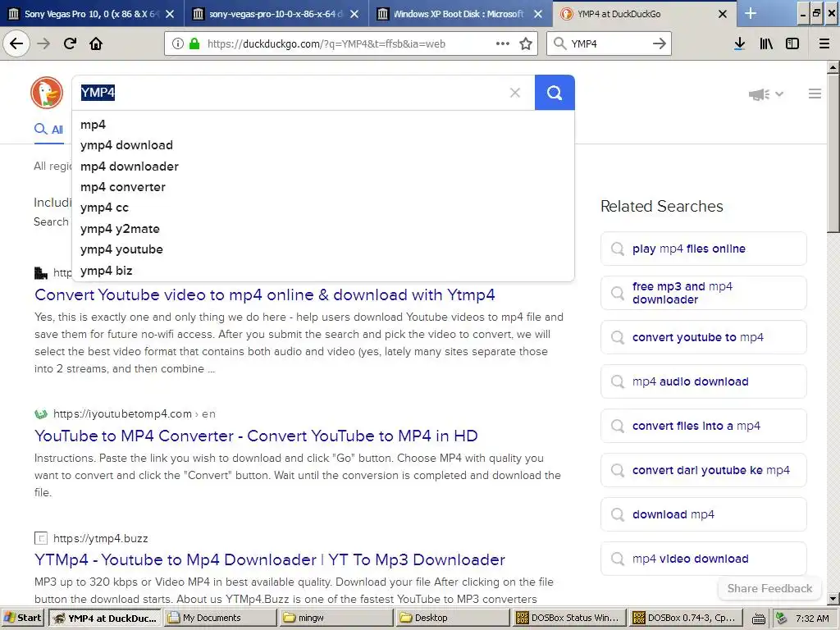Open a new browser tab
Image resolution: width=840 pixels, height=630 pixels.
(x=751, y=13)
